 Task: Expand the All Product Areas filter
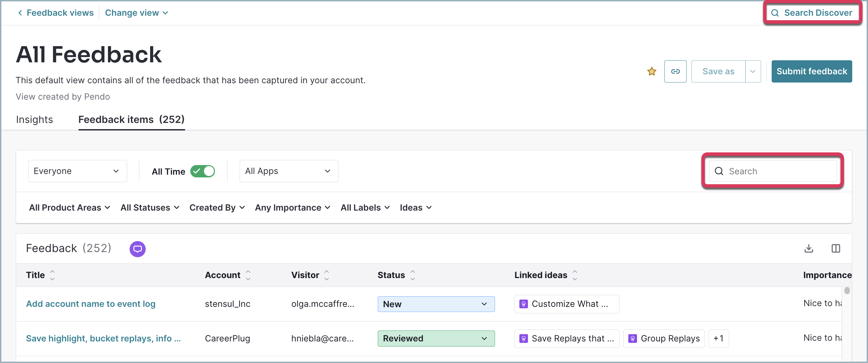click(70, 208)
